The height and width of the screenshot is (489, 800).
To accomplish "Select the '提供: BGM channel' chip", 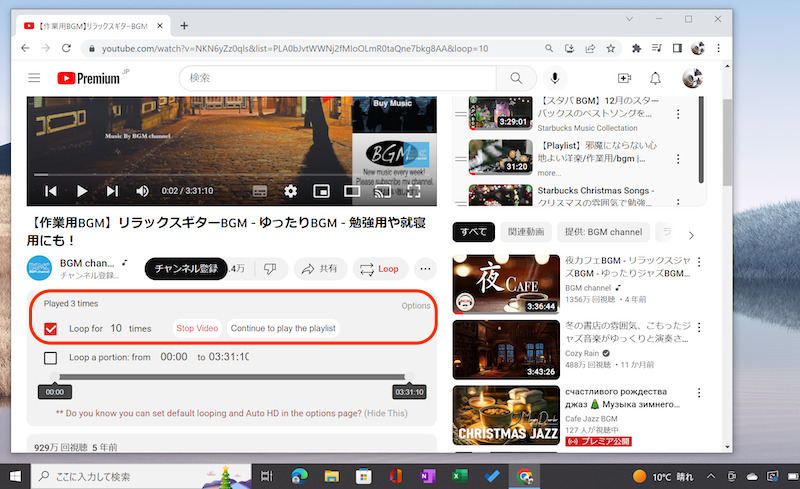I will tap(602, 233).
